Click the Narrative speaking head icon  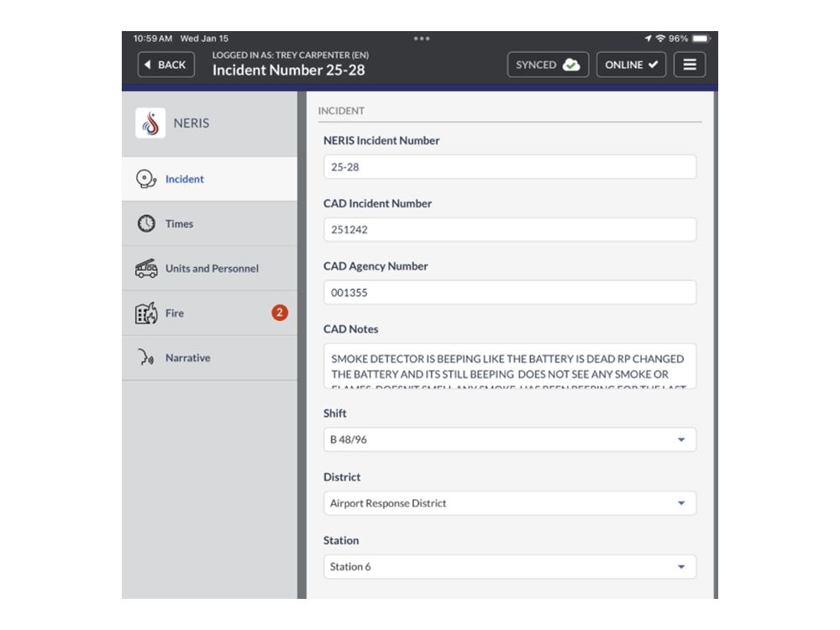point(146,358)
